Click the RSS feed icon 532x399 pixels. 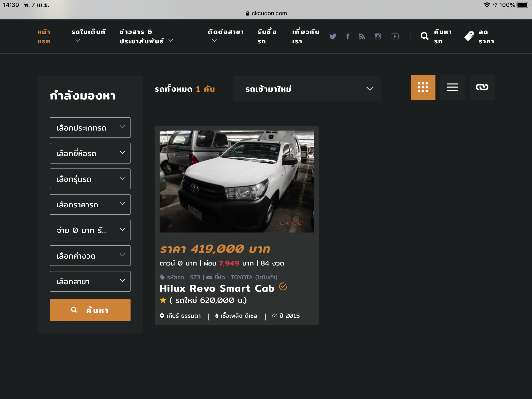[362, 36]
